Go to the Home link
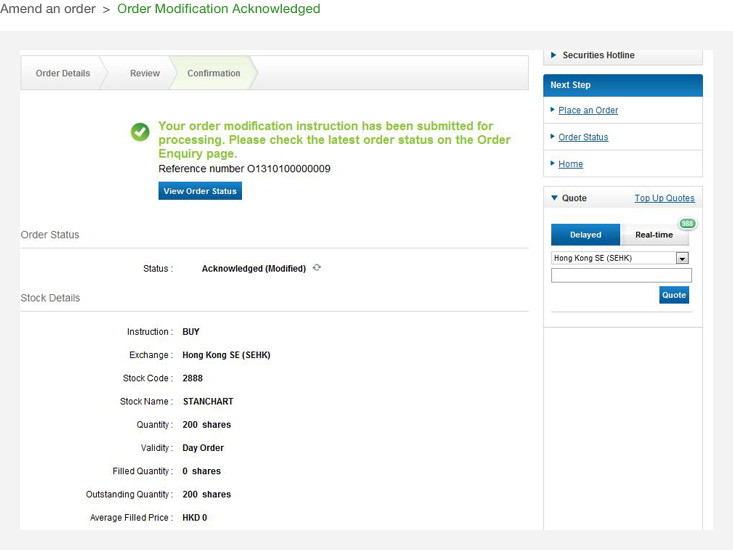The width and height of the screenshot is (733, 550). 570,164
